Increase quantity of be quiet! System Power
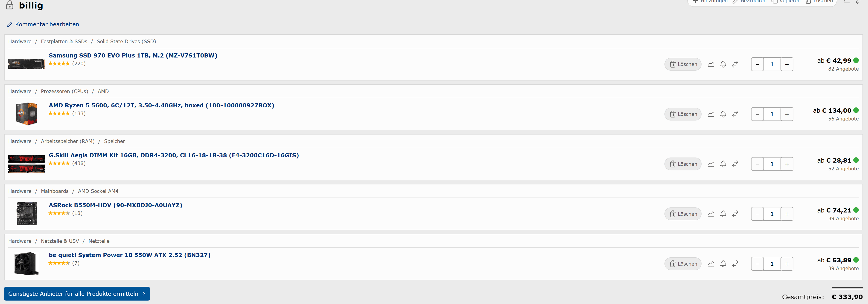 click(787, 264)
